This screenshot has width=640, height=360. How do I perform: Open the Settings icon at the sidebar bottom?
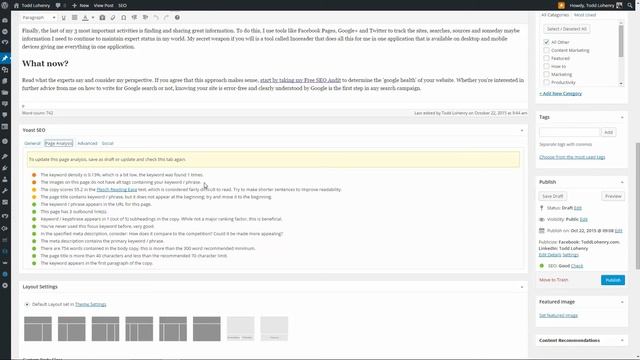click(5, 286)
